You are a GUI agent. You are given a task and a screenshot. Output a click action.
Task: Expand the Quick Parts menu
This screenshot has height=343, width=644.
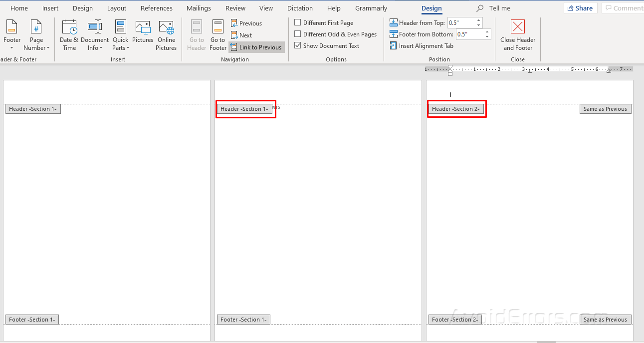click(x=120, y=34)
